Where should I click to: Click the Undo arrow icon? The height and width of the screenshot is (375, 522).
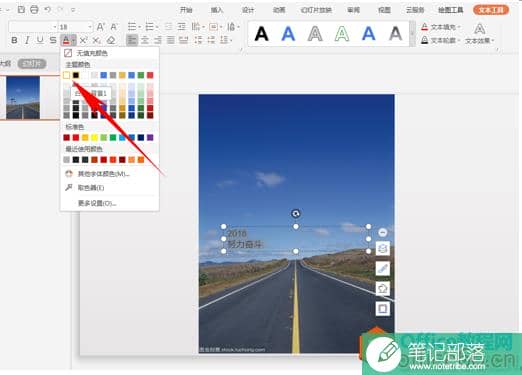47,10
